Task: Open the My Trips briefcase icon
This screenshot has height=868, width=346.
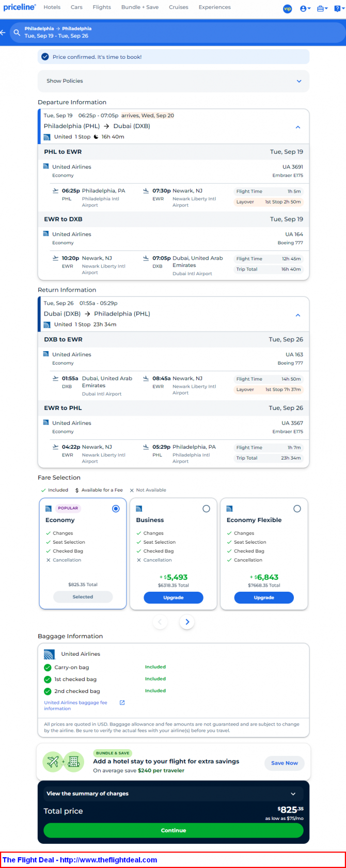Action: 322,9
